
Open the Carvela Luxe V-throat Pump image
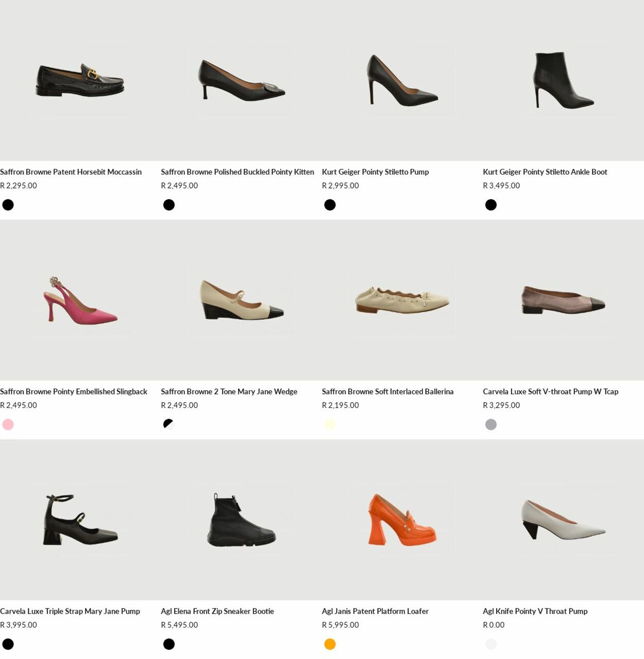tap(563, 300)
